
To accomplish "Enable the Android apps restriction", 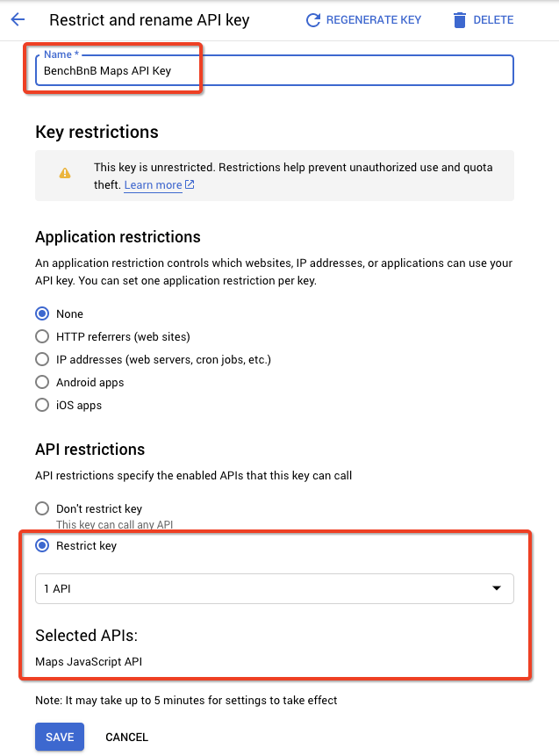I will click(x=41, y=382).
